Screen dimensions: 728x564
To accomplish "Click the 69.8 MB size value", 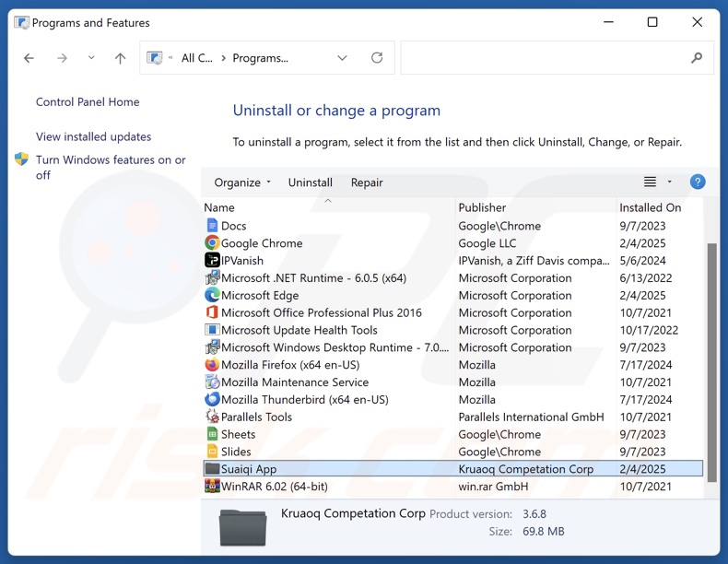I will pyautogui.click(x=544, y=531).
